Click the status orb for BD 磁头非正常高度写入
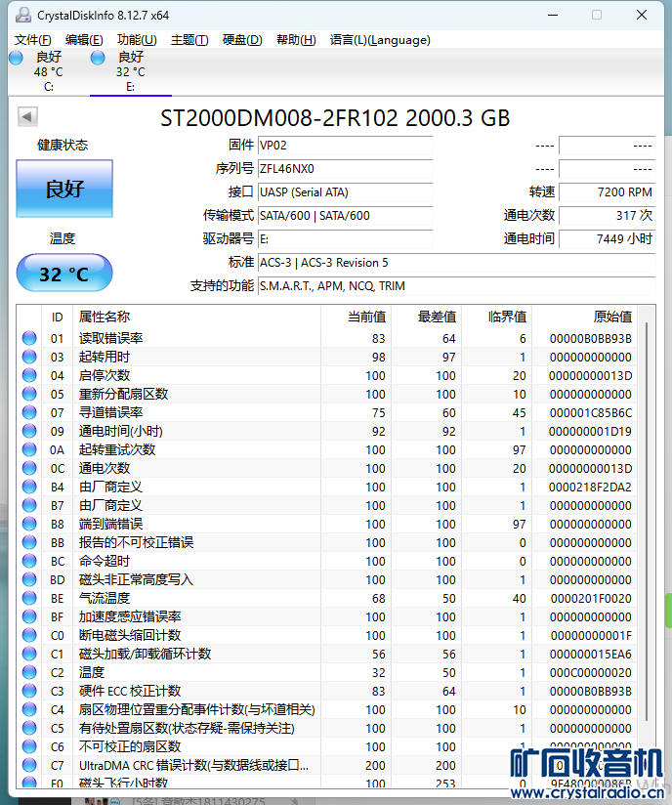Viewport: 672px width, 805px height. click(29, 579)
